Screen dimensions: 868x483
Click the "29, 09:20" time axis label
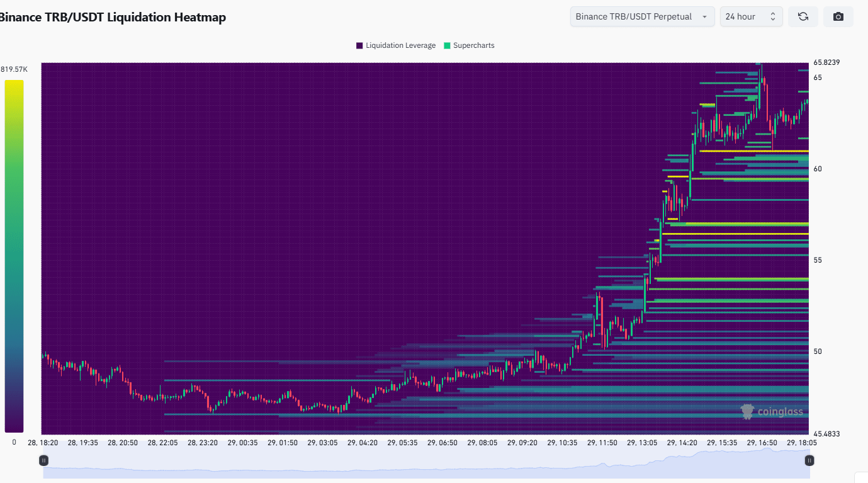[x=522, y=443]
